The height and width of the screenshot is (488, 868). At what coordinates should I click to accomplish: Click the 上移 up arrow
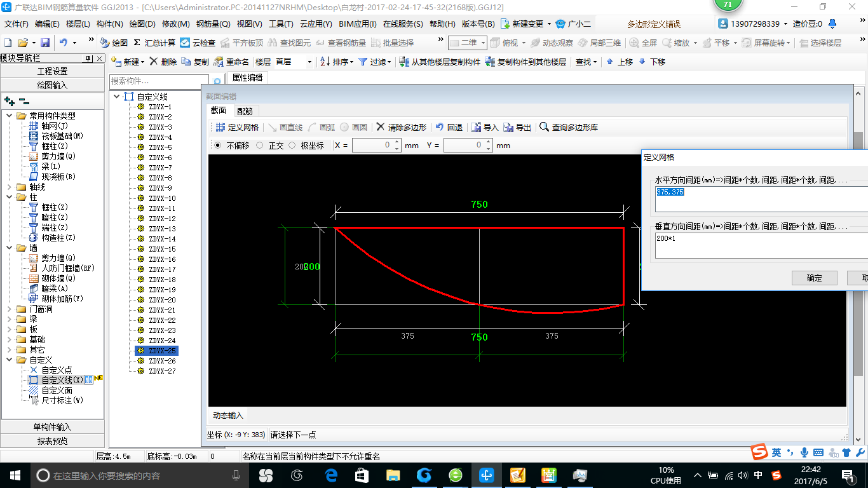(x=620, y=62)
